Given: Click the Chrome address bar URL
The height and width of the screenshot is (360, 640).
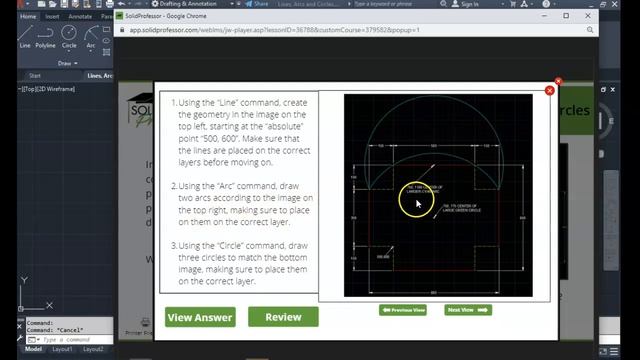Looking at the screenshot, I should tap(275, 30).
